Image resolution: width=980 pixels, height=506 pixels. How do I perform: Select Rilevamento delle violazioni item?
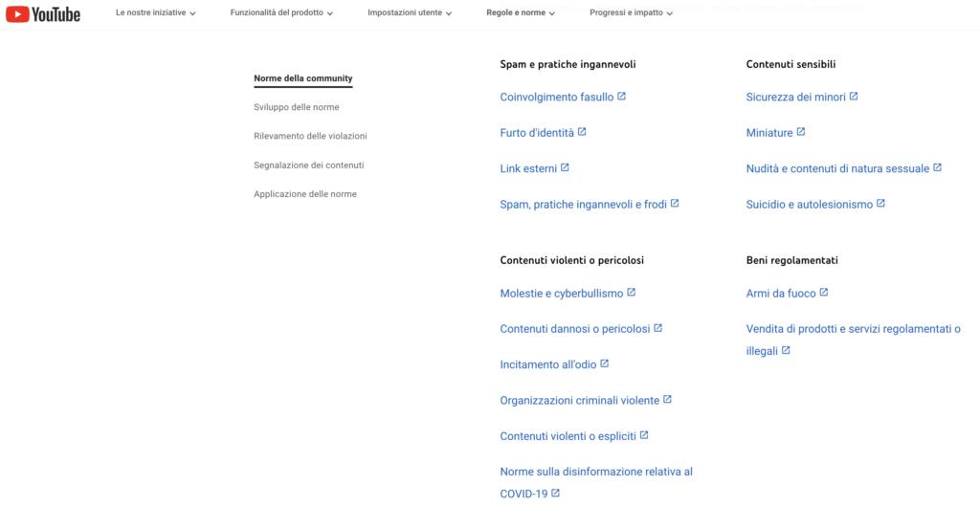pos(310,136)
